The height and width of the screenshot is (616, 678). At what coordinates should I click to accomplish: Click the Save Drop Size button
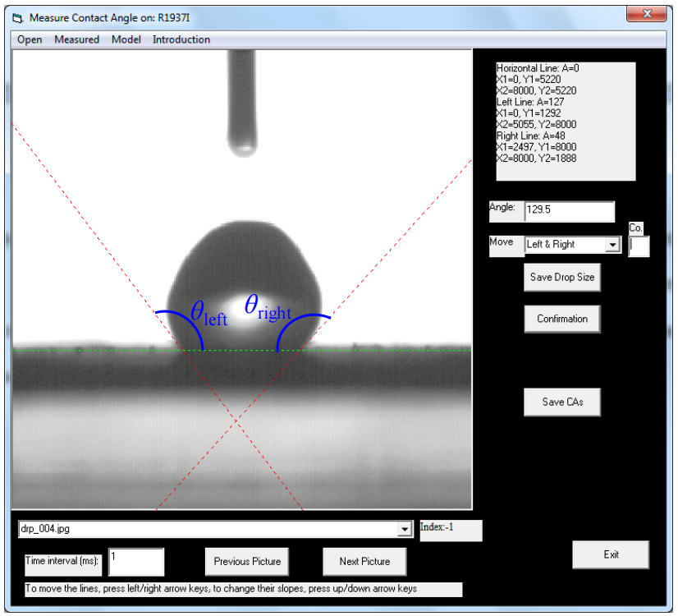tap(562, 278)
